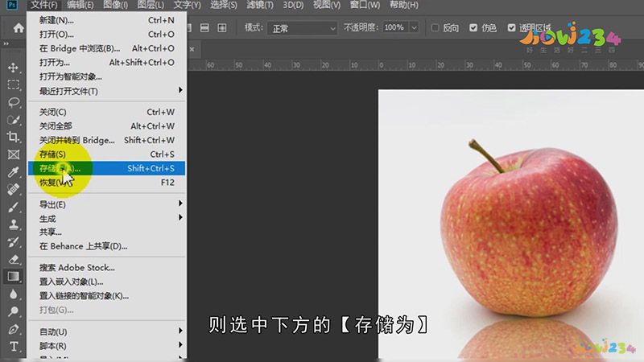Open the 编辑(E) menu
Screen dimensions: 644x362
(80, 5)
